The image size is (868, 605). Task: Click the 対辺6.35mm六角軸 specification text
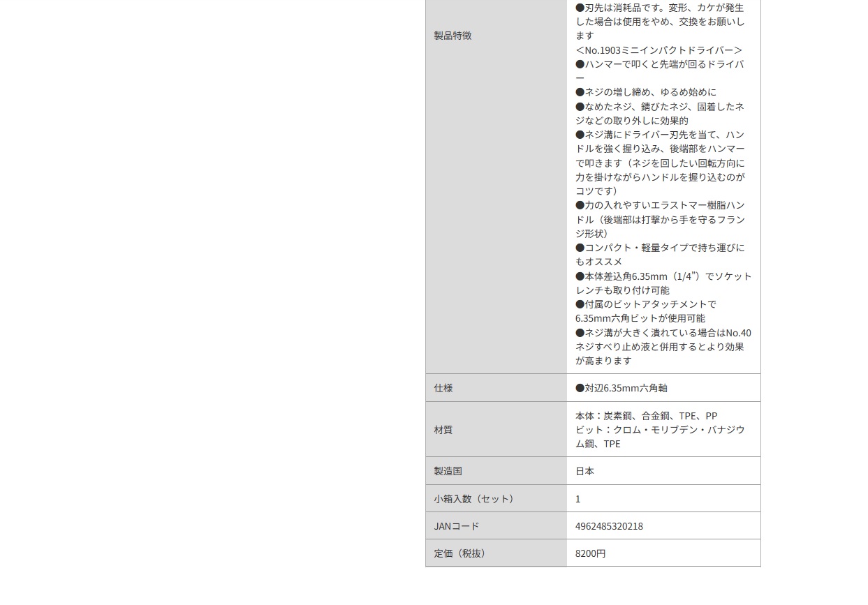pos(621,388)
